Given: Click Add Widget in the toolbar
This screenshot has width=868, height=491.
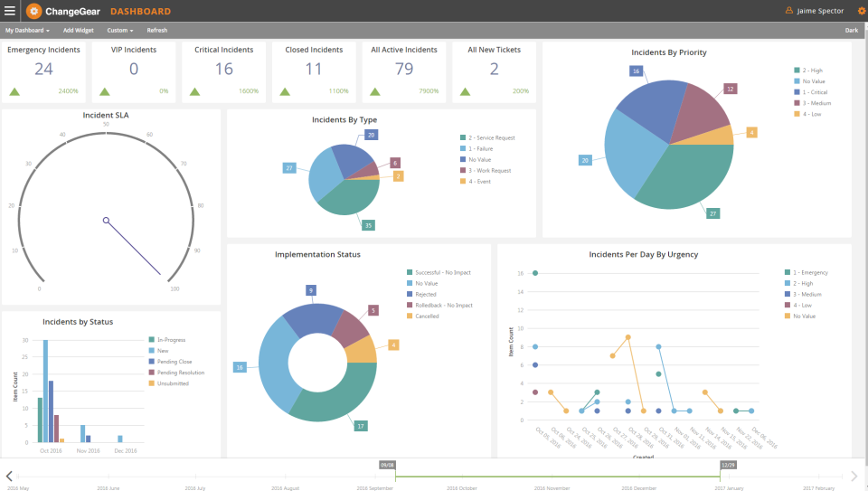Looking at the screenshot, I should pos(78,30).
